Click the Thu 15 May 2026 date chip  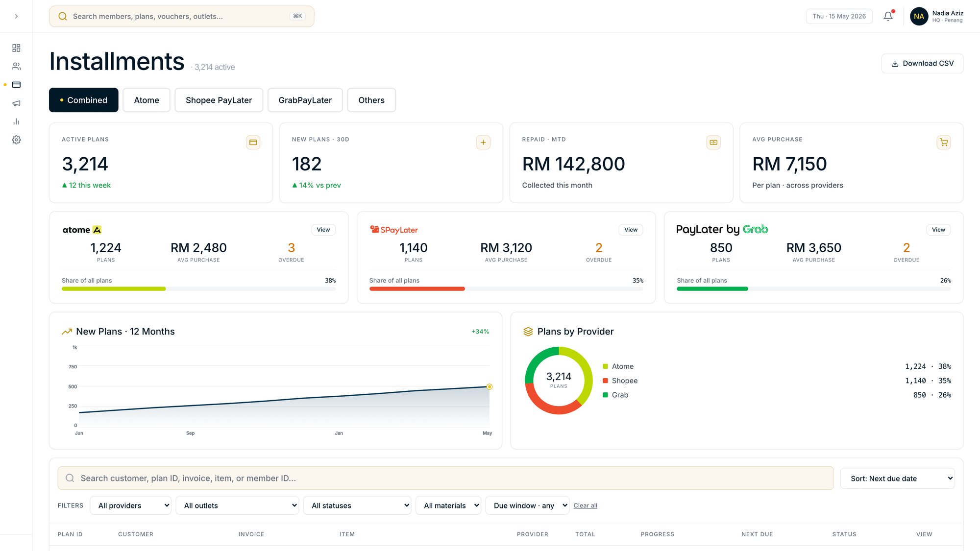839,16
